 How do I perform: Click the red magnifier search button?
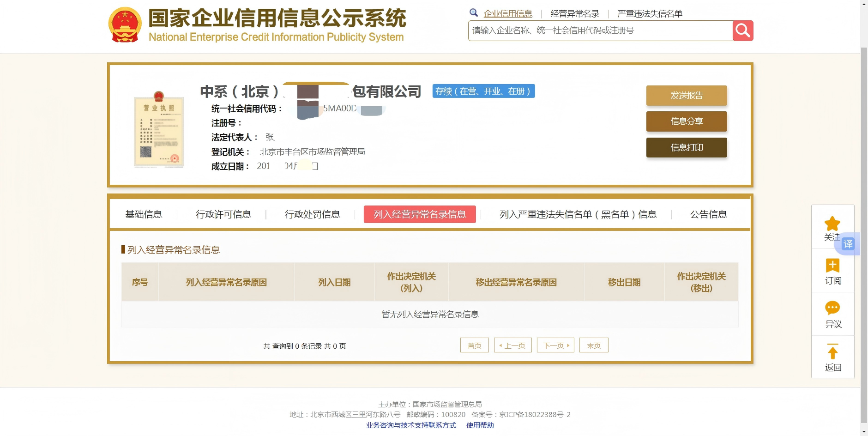(x=742, y=30)
